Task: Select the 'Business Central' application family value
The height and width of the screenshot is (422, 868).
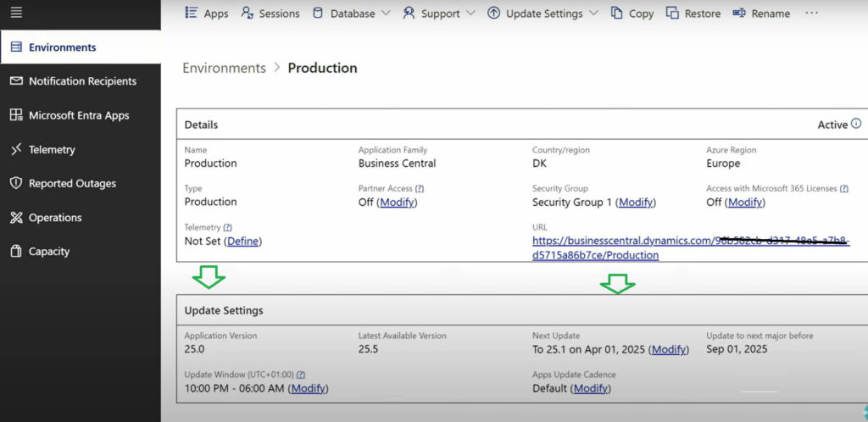Action: pyautogui.click(x=397, y=164)
